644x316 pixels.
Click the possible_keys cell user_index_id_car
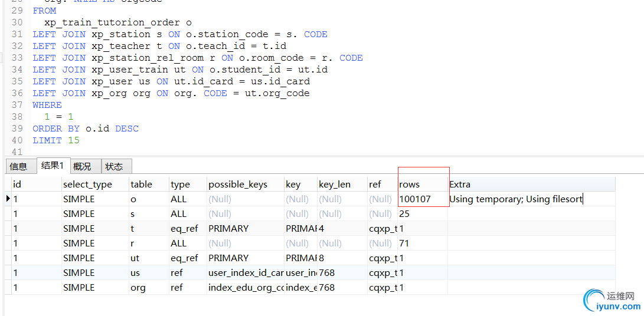tap(246, 273)
